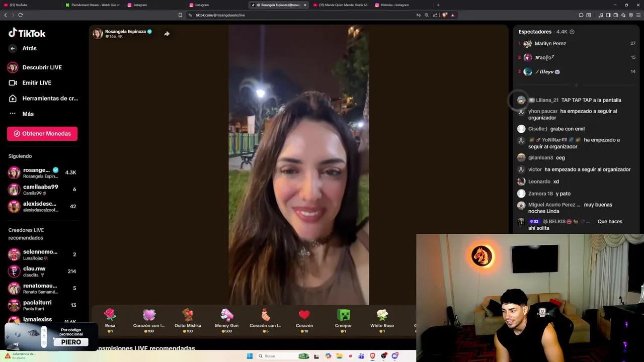
Task: Reload the page
Action: [x=21, y=15]
